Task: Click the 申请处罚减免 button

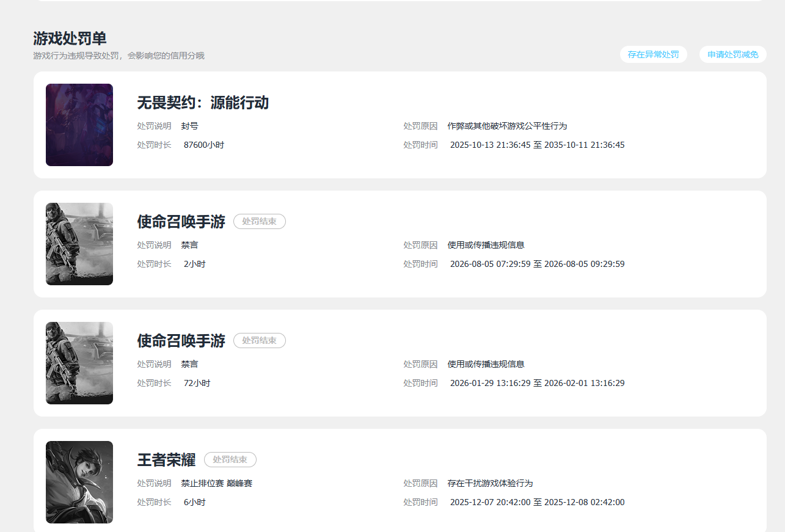Action: click(x=732, y=54)
